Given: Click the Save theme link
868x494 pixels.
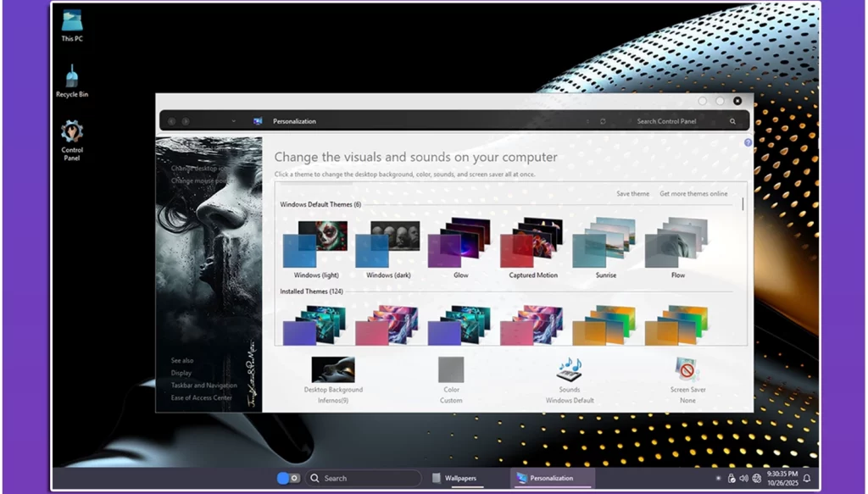Looking at the screenshot, I should (632, 193).
